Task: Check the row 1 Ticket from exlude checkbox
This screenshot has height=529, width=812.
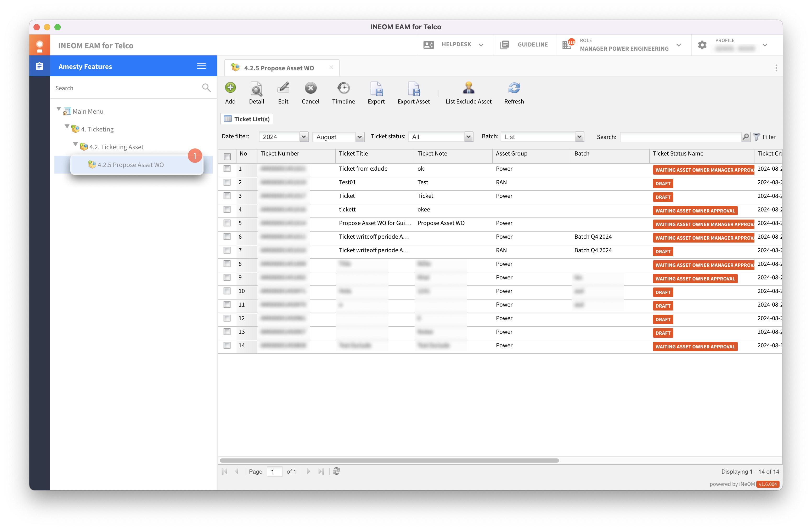Action: click(x=227, y=168)
